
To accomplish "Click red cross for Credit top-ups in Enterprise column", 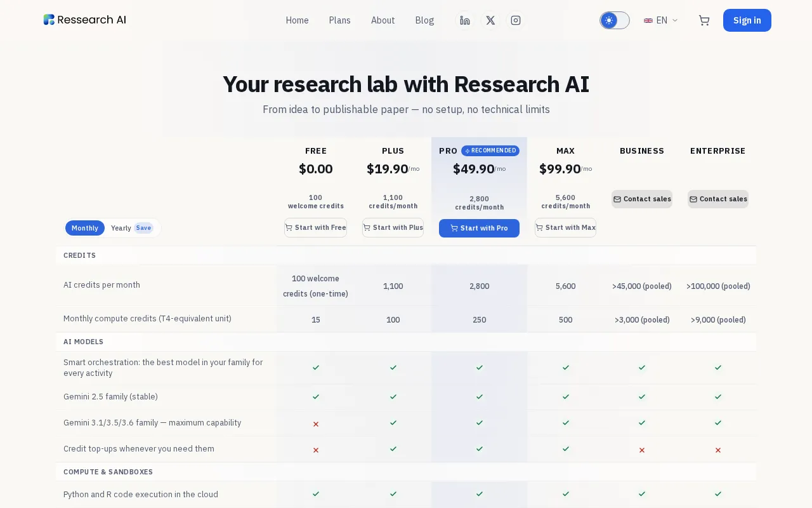I will [718, 450].
